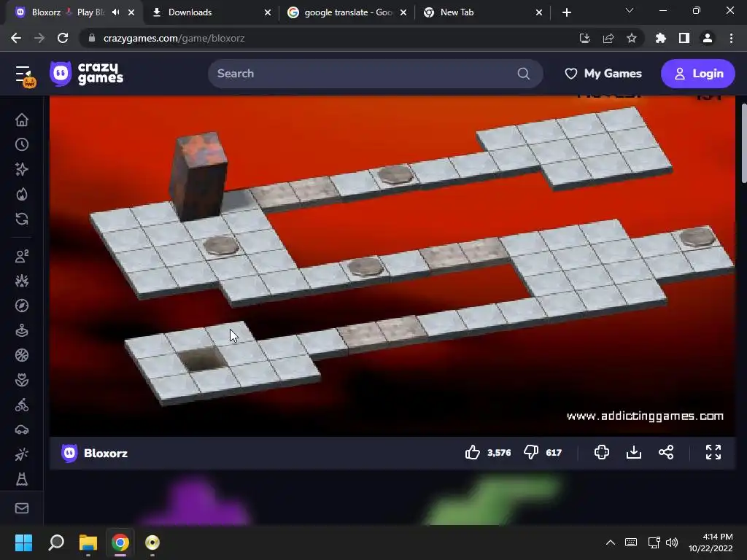The height and width of the screenshot is (560, 747).
Task: Open Windows Start menu
Action: click(x=23, y=542)
